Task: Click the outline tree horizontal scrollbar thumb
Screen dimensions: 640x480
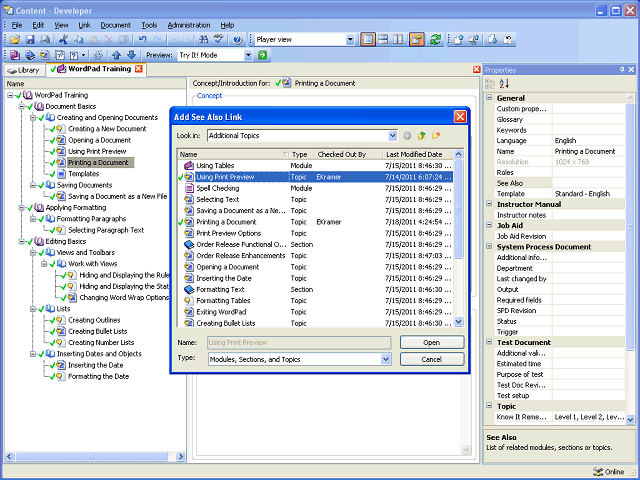Action: click(91, 457)
